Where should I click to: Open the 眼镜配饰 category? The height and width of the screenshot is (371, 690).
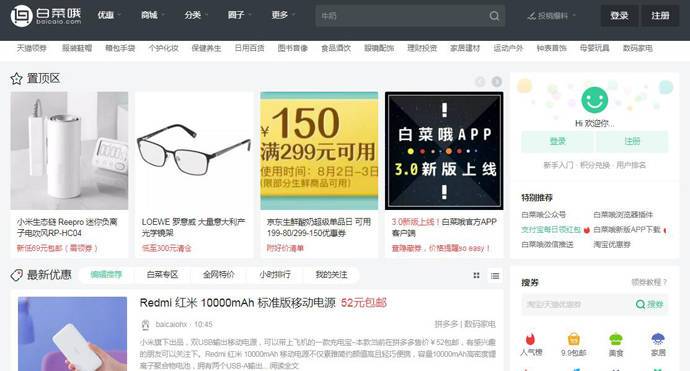(x=379, y=48)
